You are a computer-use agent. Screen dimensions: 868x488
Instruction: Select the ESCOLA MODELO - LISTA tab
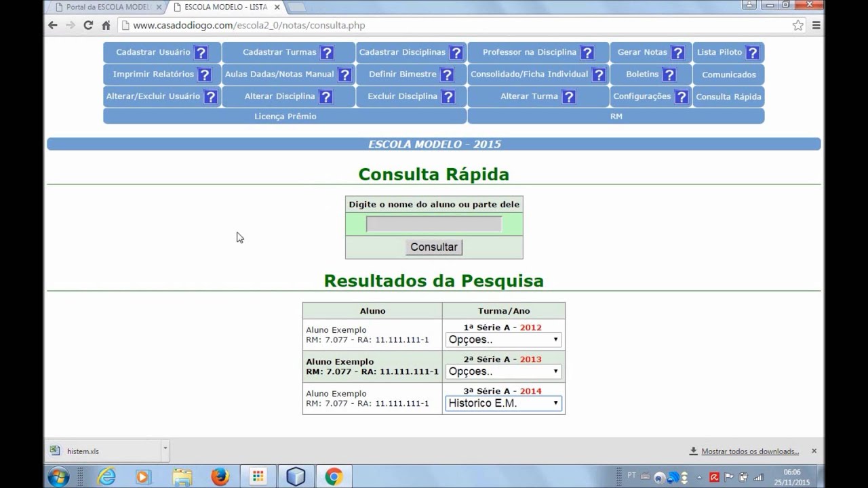tap(226, 7)
